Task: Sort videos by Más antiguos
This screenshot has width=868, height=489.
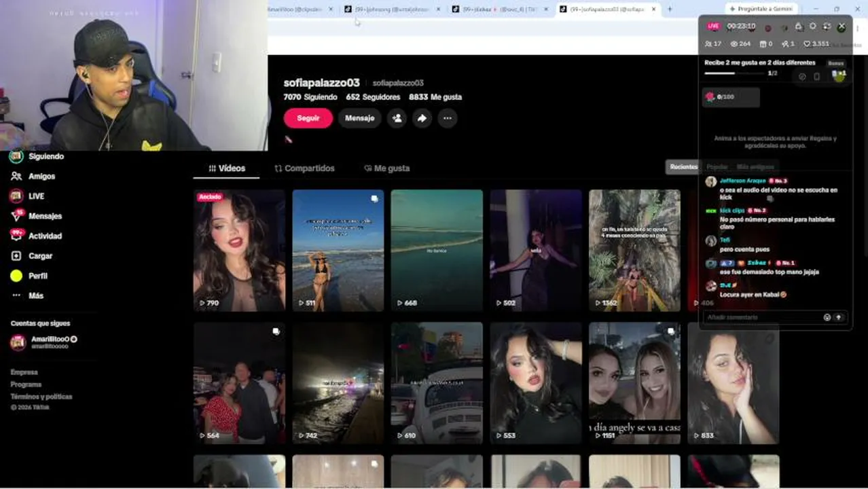Action: pos(755,166)
